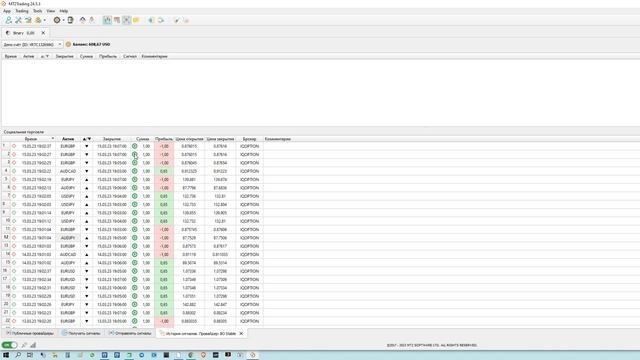
Task: Click the user account toolbar icon
Action: pyautogui.click(x=9, y=20)
